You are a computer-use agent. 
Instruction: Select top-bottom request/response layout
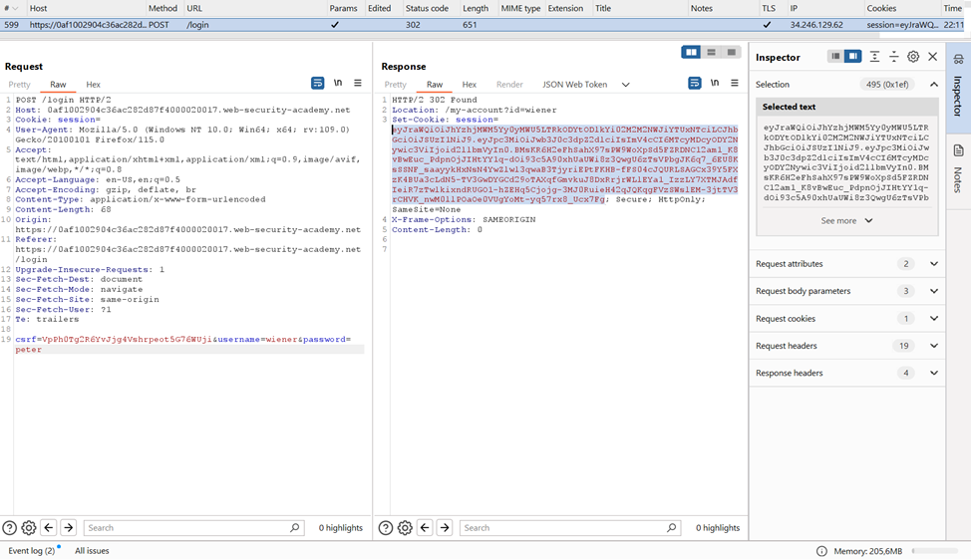[711, 53]
